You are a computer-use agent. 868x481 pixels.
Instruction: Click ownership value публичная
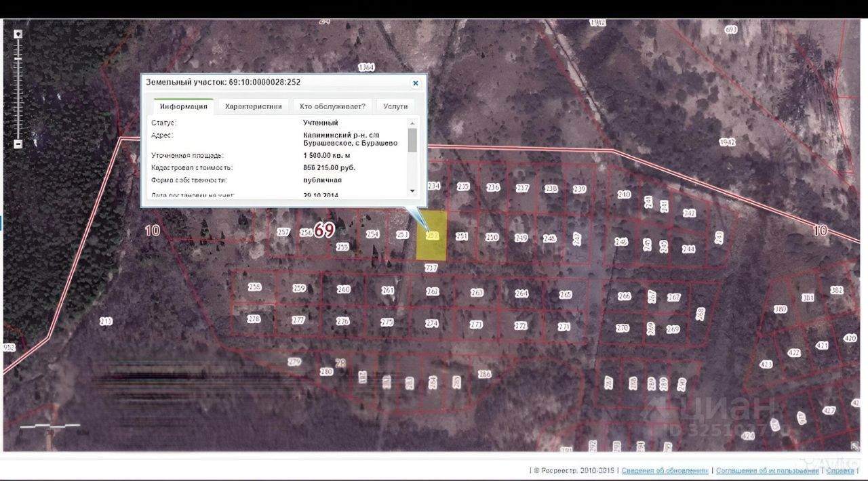point(322,180)
